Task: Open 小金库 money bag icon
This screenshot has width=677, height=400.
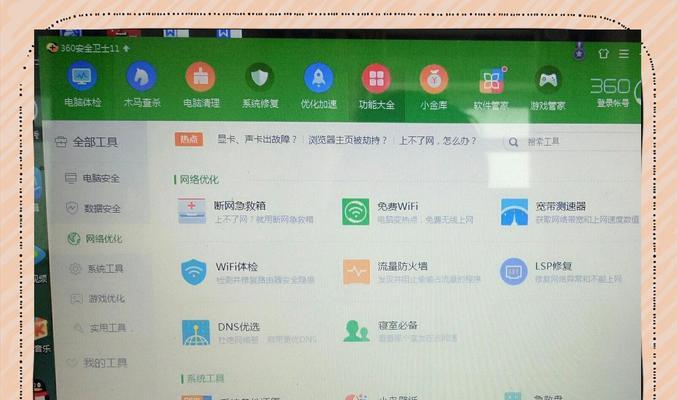Action: (x=434, y=79)
